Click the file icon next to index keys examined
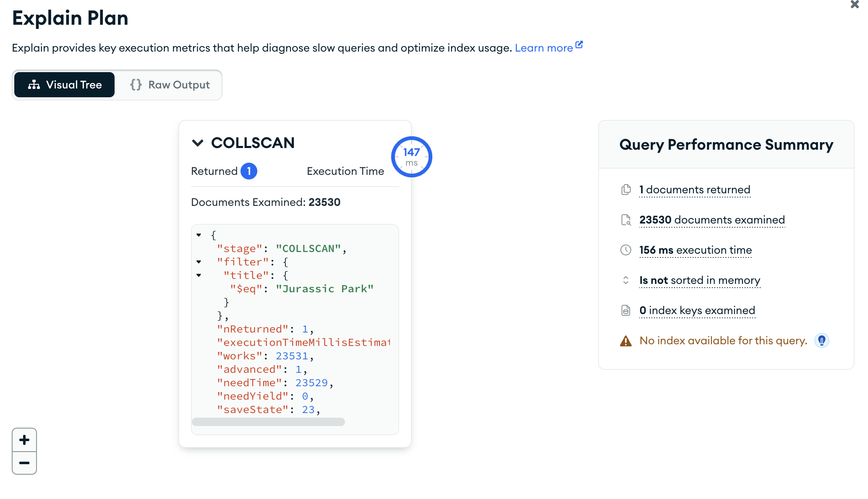The width and height of the screenshot is (868, 499). [x=626, y=310]
